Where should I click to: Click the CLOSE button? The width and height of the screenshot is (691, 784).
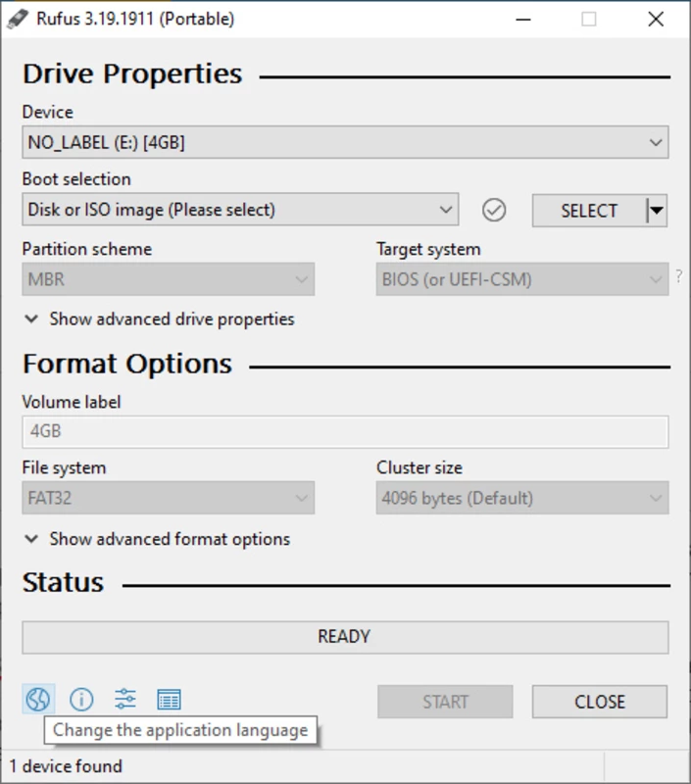600,702
